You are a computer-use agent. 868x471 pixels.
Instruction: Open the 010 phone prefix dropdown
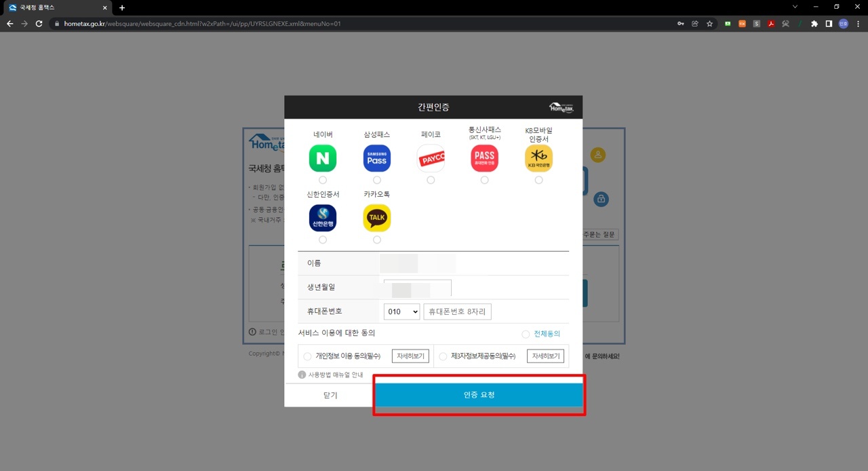(x=402, y=312)
